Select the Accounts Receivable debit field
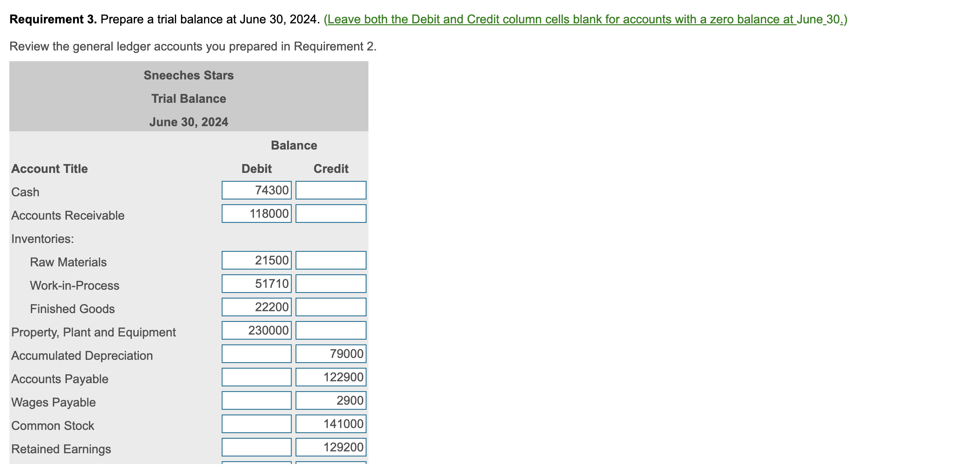 click(x=257, y=214)
